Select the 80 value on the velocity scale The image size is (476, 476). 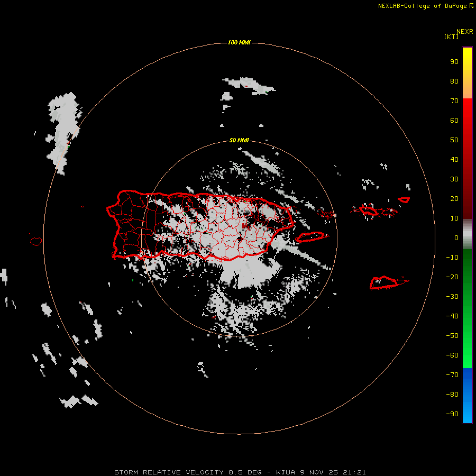pos(454,81)
